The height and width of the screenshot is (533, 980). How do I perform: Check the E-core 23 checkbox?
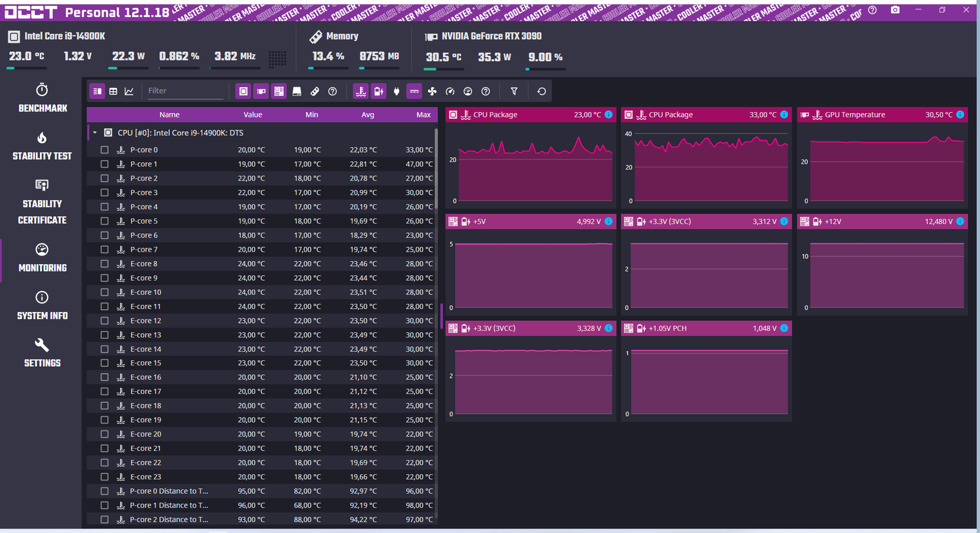(x=105, y=477)
